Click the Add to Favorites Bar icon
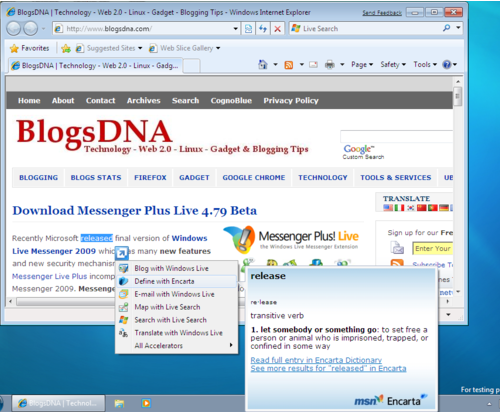The height and width of the screenshot is (412, 500). [66, 49]
